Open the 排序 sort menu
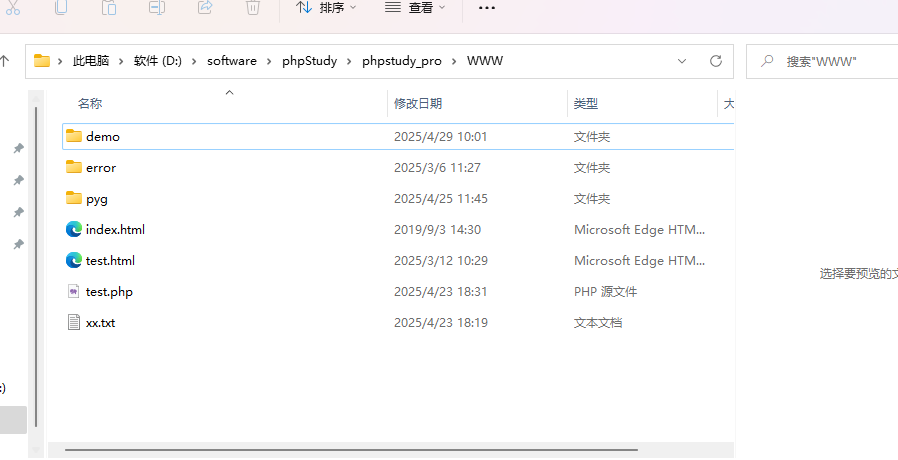The width and height of the screenshot is (898, 460). (326, 7)
